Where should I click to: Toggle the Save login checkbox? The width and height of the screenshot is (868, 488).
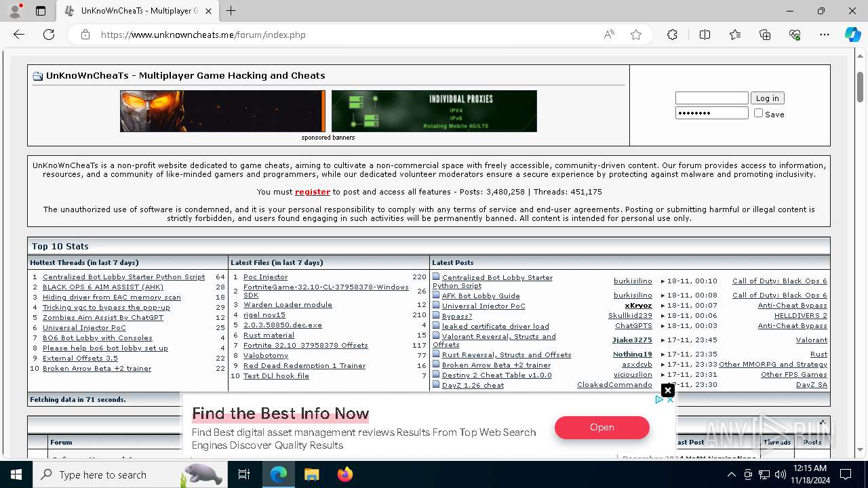point(758,113)
